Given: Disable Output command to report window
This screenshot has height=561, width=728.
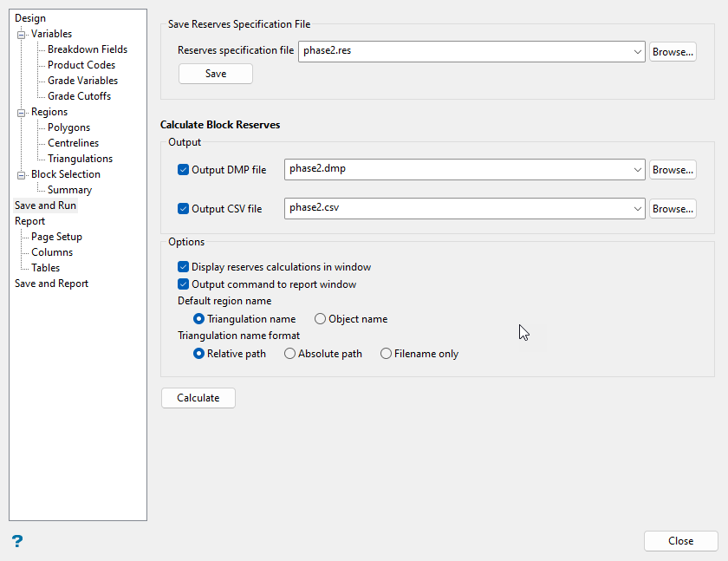Looking at the screenshot, I should (183, 284).
